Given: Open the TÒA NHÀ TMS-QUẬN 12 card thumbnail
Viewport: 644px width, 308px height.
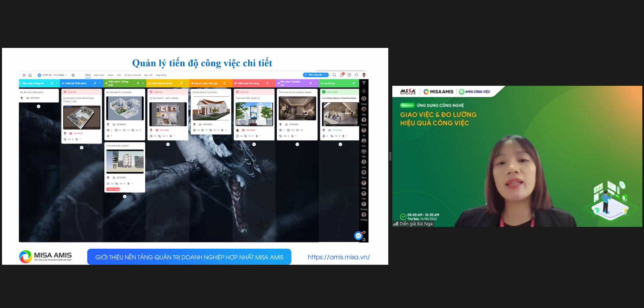Looking at the screenshot, I should (254, 114).
